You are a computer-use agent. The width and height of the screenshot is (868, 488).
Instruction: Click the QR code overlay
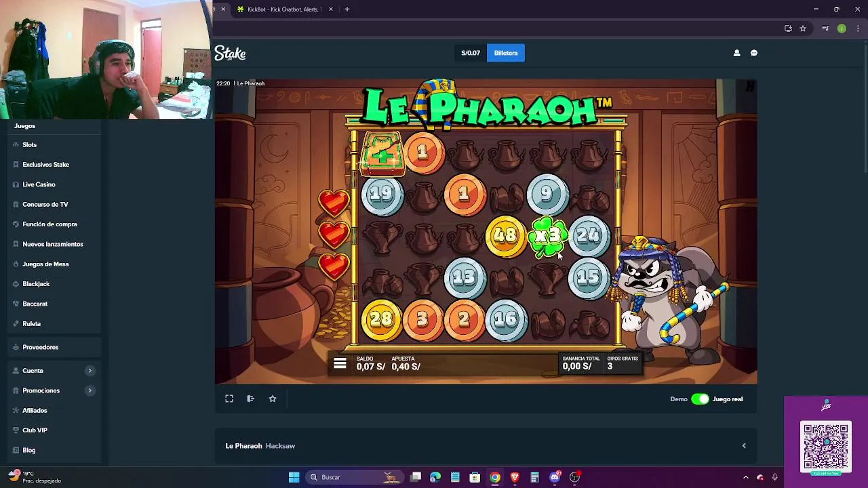pyautogui.click(x=825, y=447)
